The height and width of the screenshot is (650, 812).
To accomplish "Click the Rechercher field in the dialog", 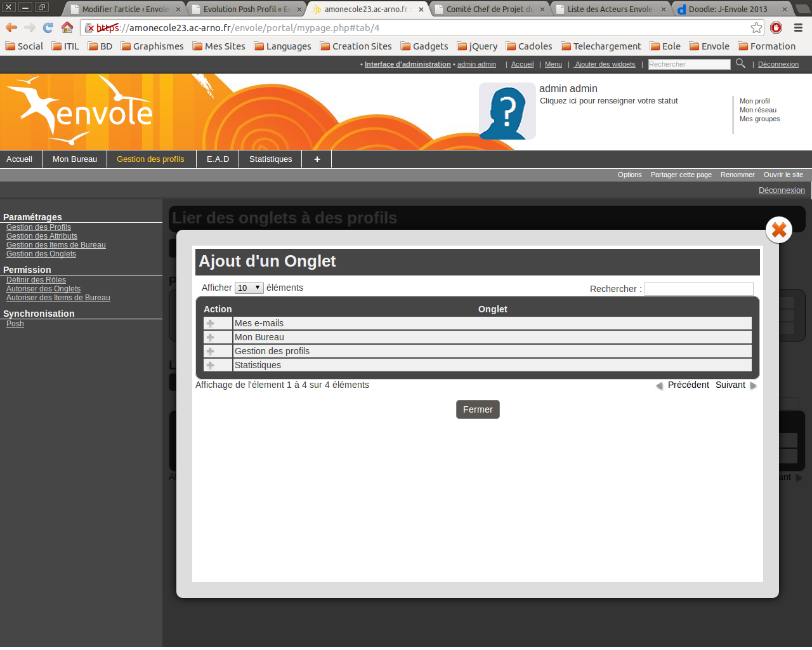I will [698, 289].
